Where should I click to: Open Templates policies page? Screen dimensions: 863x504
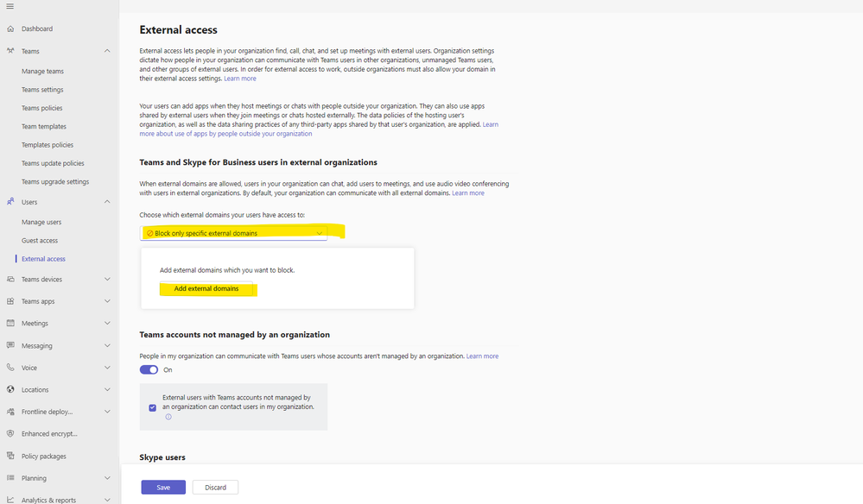pos(48,145)
